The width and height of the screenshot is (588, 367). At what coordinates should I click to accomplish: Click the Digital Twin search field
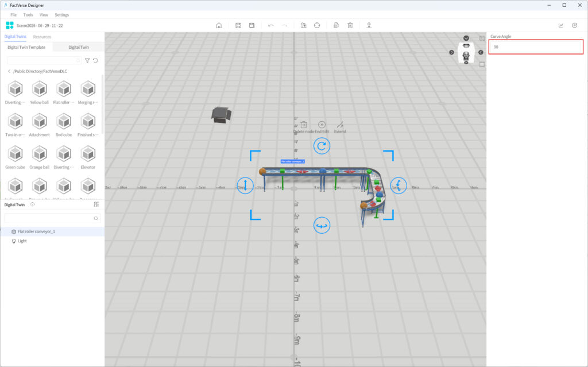[52, 218]
